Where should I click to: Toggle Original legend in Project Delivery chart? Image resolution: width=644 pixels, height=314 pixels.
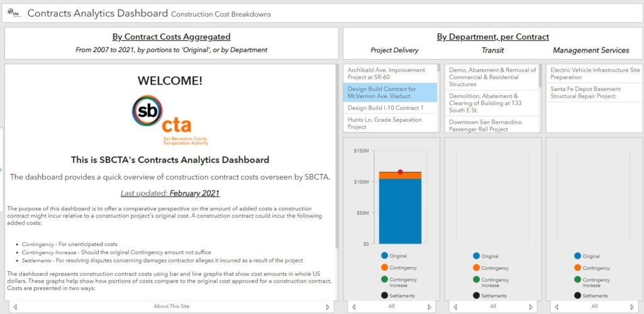pyautogui.click(x=394, y=256)
